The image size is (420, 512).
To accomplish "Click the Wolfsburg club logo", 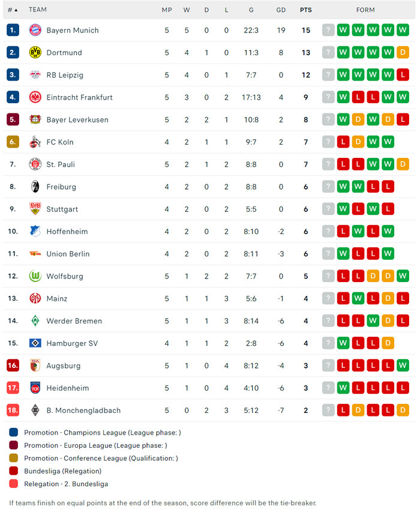I will 35,276.
